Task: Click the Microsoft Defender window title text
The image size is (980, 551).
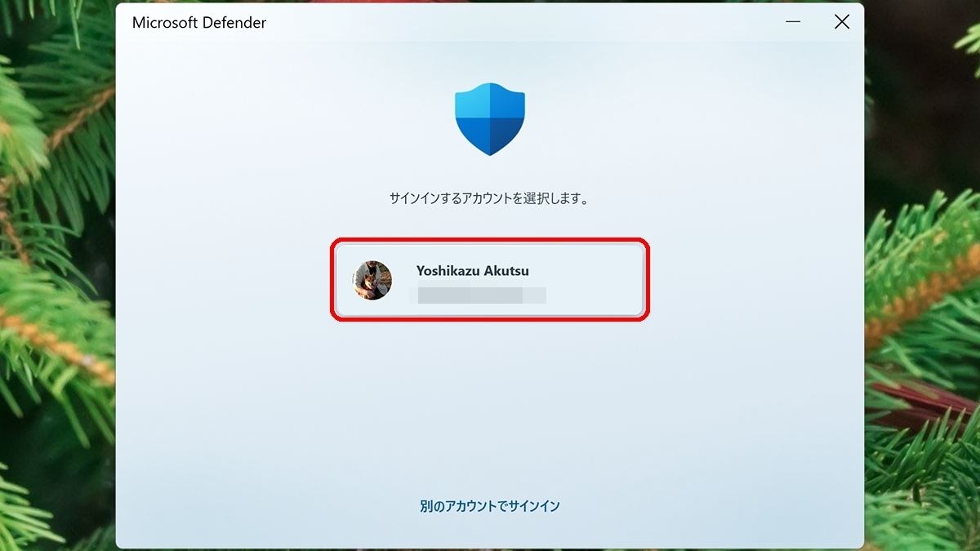Action: 199,23
